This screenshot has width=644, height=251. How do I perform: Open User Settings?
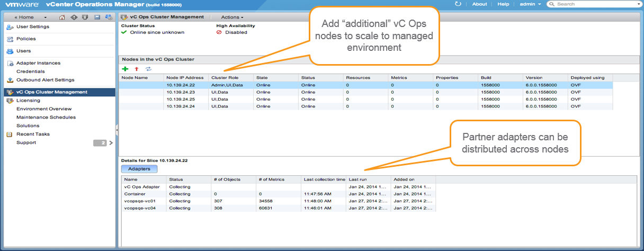click(x=33, y=26)
